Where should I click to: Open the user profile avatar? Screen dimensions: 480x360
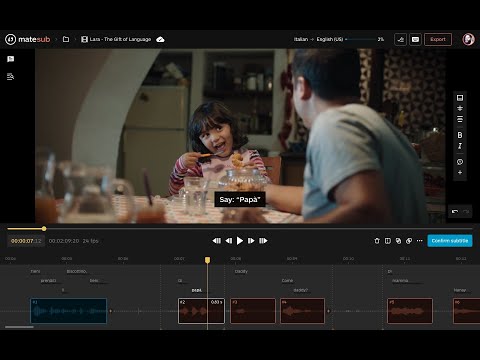point(468,39)
